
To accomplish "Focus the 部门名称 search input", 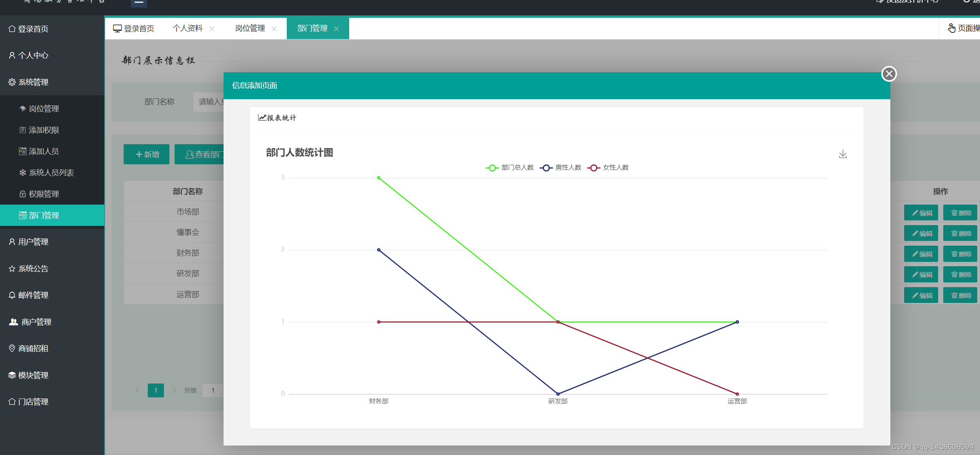I will click(x=209, y=102).
